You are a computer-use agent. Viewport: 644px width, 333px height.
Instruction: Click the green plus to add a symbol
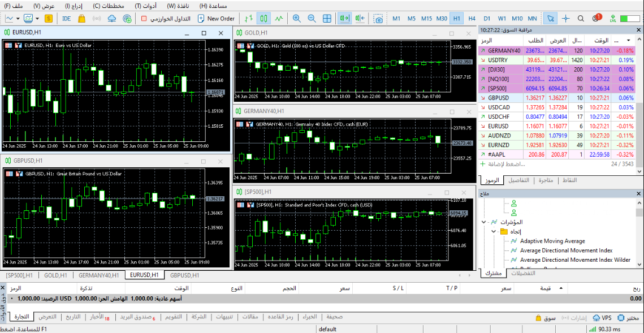[483, 163]
